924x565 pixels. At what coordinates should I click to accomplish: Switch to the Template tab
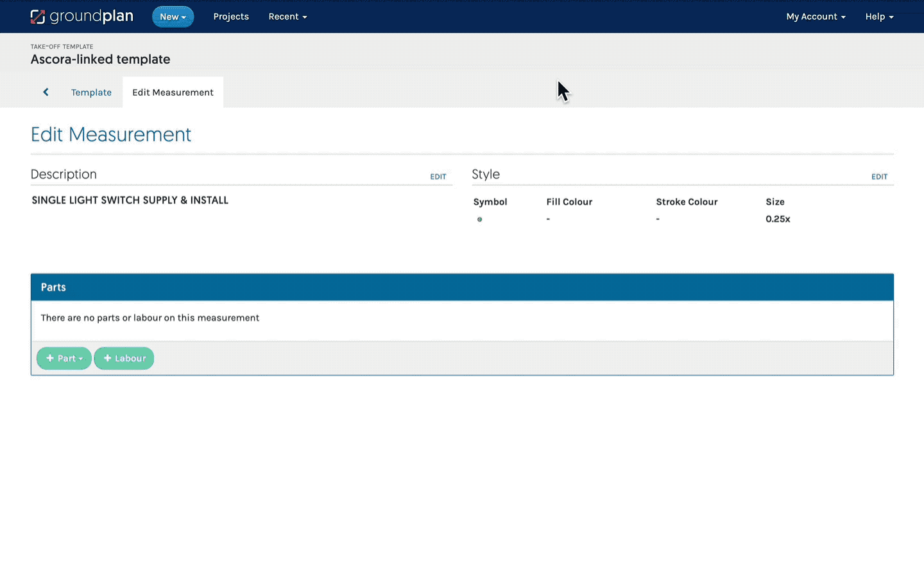[91, 92]
